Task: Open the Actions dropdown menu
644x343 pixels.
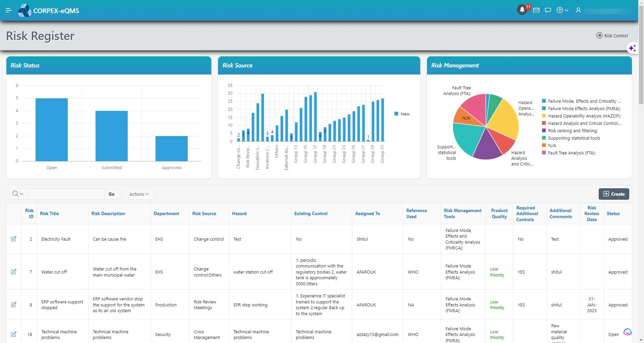Action: coord(139,194)
